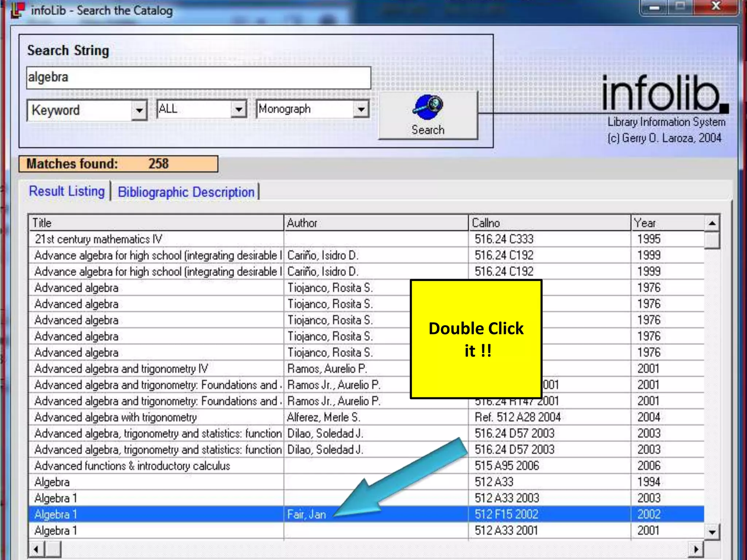Click the infoLib app icon in title bar
Screen dimensions: 747x560
tap(18, 10)
